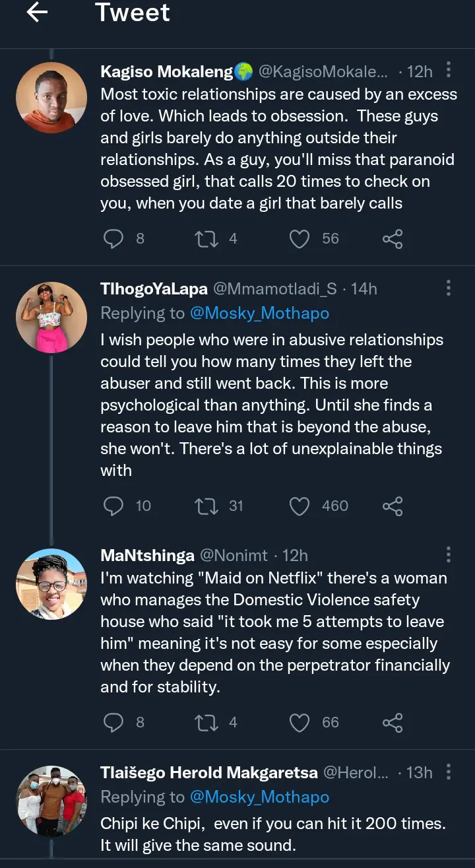The width and height of the screenshot is (475, 868).
Task: Retweet MaNtshinga's tweet
Action: click(x=206, y=723)
